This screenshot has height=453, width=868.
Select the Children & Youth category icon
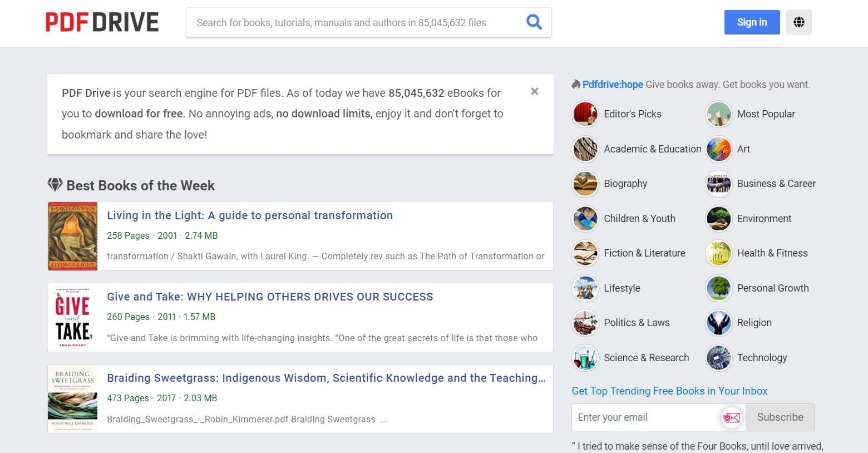(585, 218)
